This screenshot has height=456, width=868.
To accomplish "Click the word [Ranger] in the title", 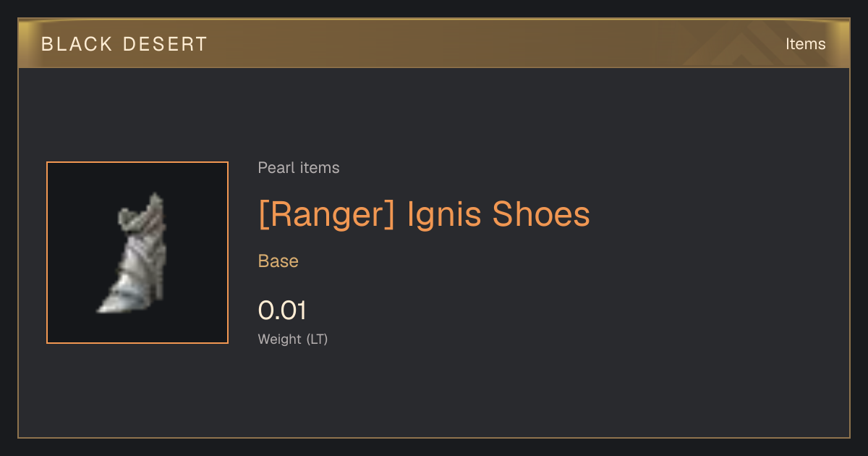I will pos(327,214).
